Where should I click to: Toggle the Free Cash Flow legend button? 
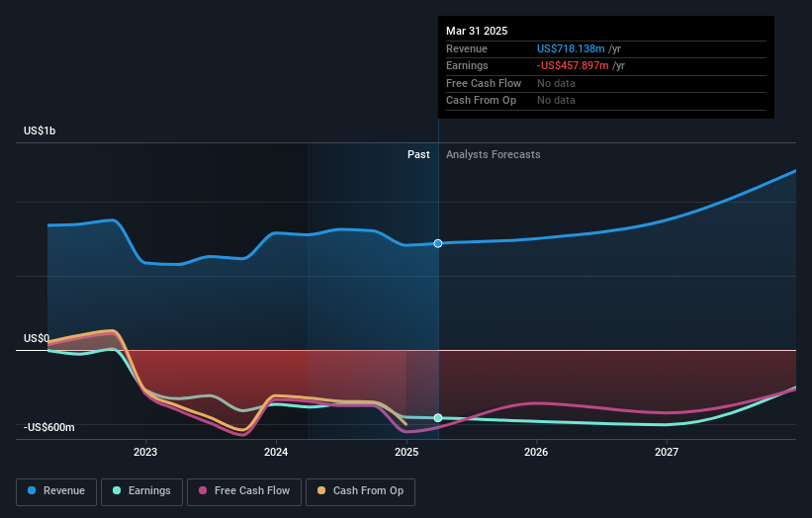pyautogui.click(x=244, y=491)
